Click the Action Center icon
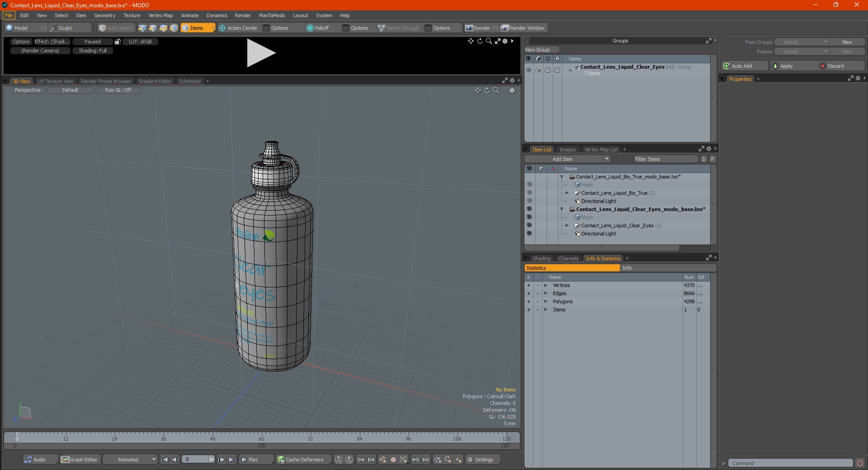This screenshot has height=470, width=868. coord(222,28)
